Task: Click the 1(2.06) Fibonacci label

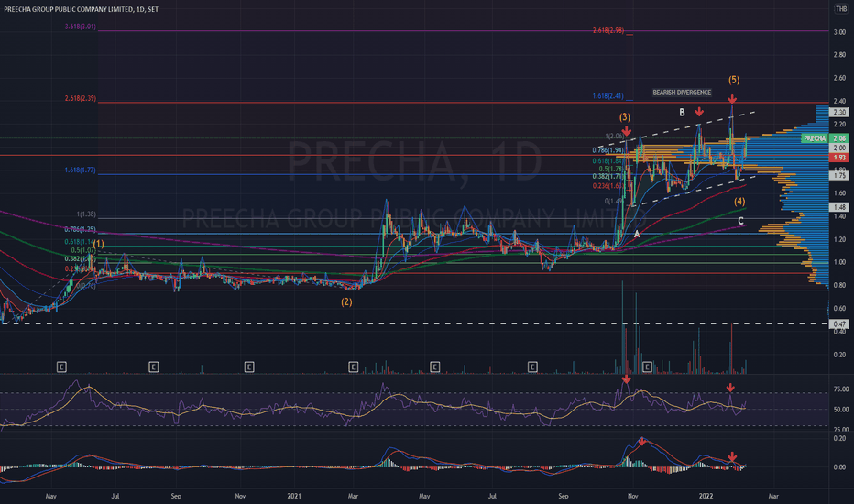Action: coord(615,137)
